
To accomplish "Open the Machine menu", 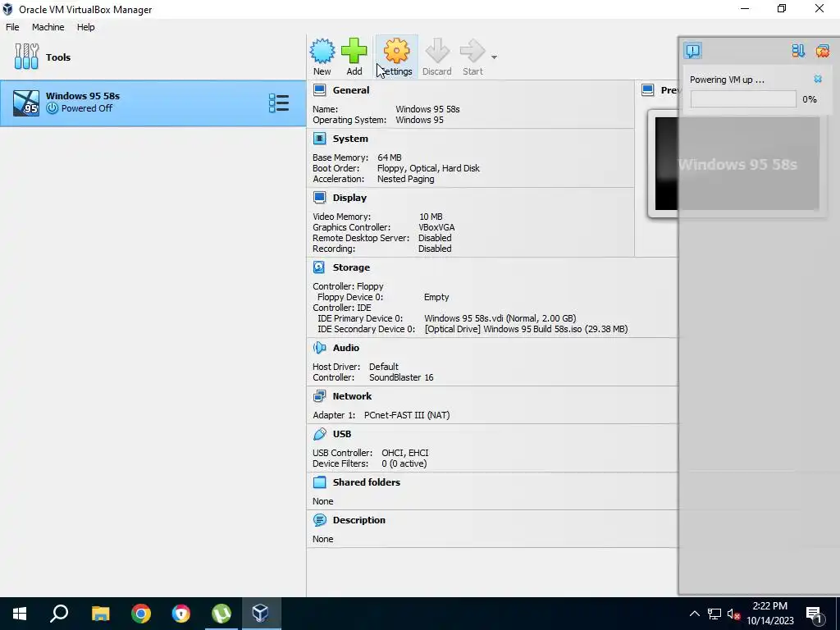I will 48,27.
